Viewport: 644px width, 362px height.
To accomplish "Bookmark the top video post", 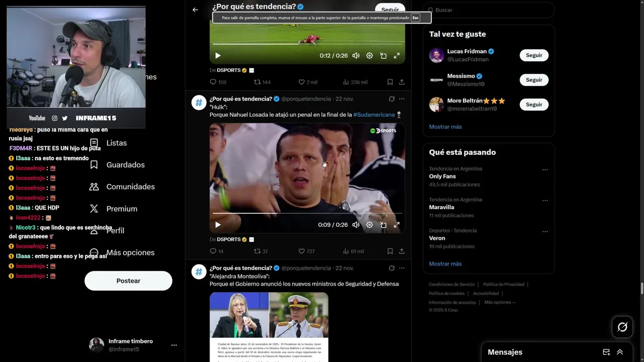I will tap(390, 82).
